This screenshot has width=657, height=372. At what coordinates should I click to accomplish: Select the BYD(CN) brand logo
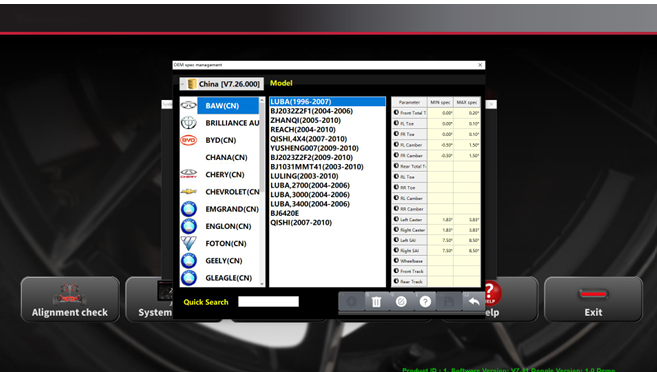[x=189, y=140]
